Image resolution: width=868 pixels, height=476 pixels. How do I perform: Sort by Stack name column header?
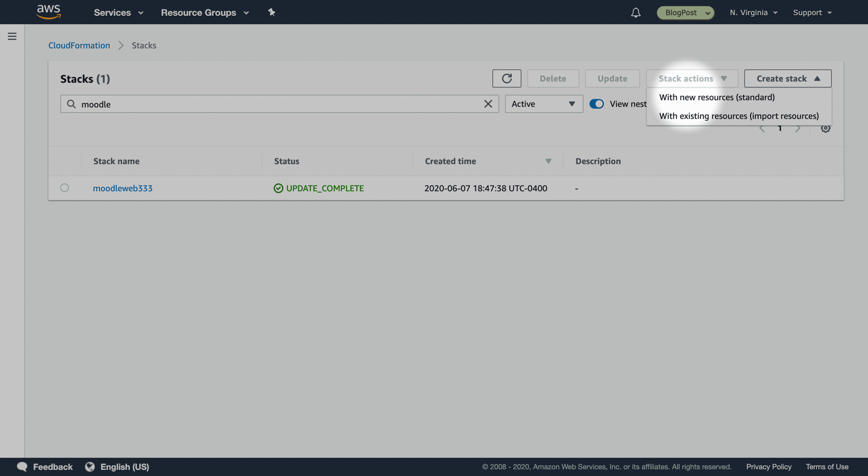pos(116,161)
